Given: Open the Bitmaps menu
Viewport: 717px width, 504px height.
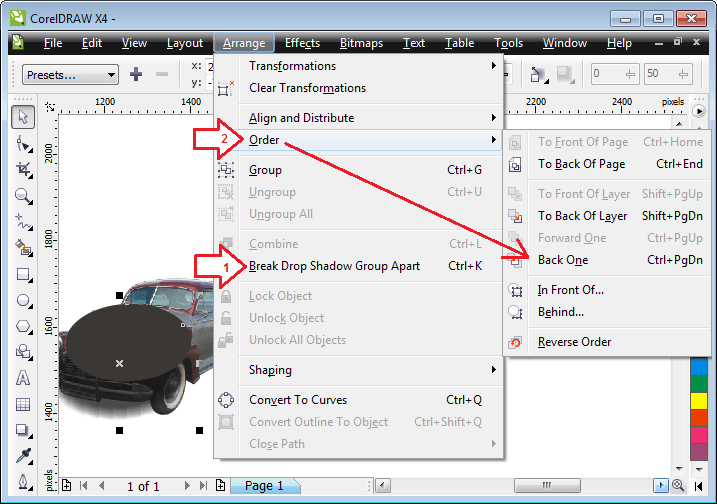Looking at the screenshot, I should 361,43.
